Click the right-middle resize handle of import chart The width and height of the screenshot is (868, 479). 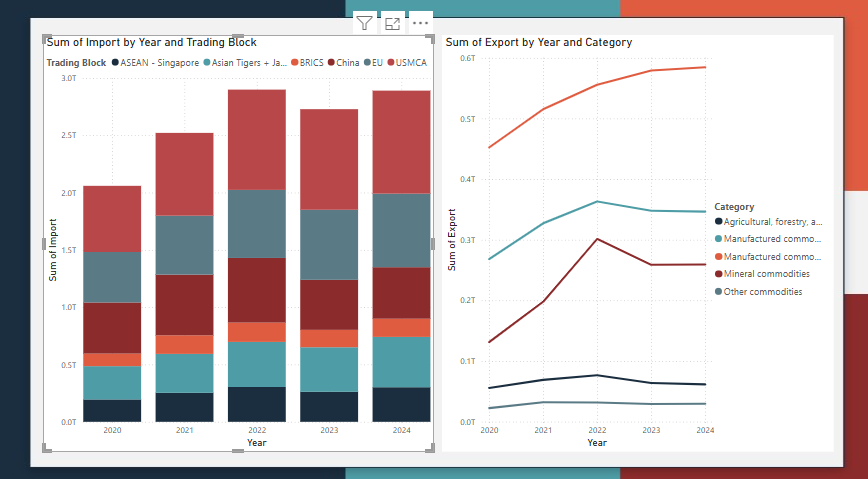click(x=433, y=244)
